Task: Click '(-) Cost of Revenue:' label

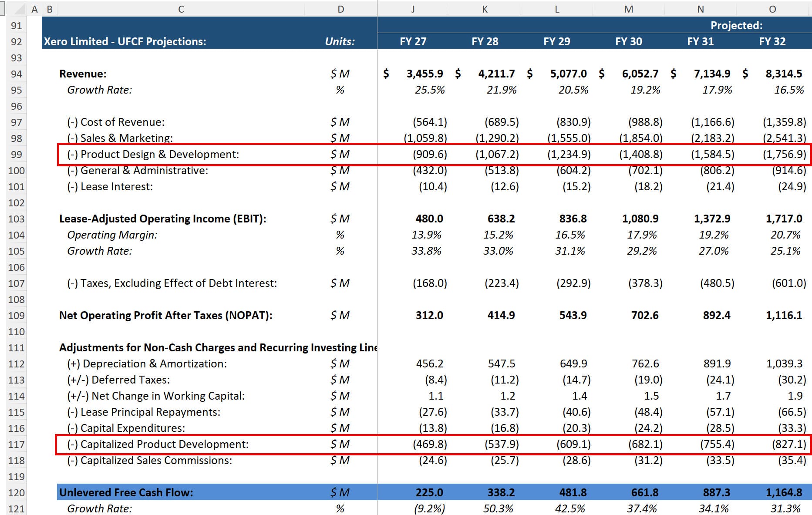Action: pyautogui.click(x=116, y=122)
